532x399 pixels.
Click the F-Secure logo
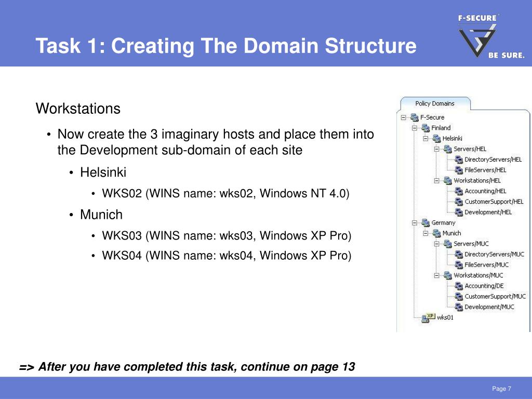(x=490, y=36)
